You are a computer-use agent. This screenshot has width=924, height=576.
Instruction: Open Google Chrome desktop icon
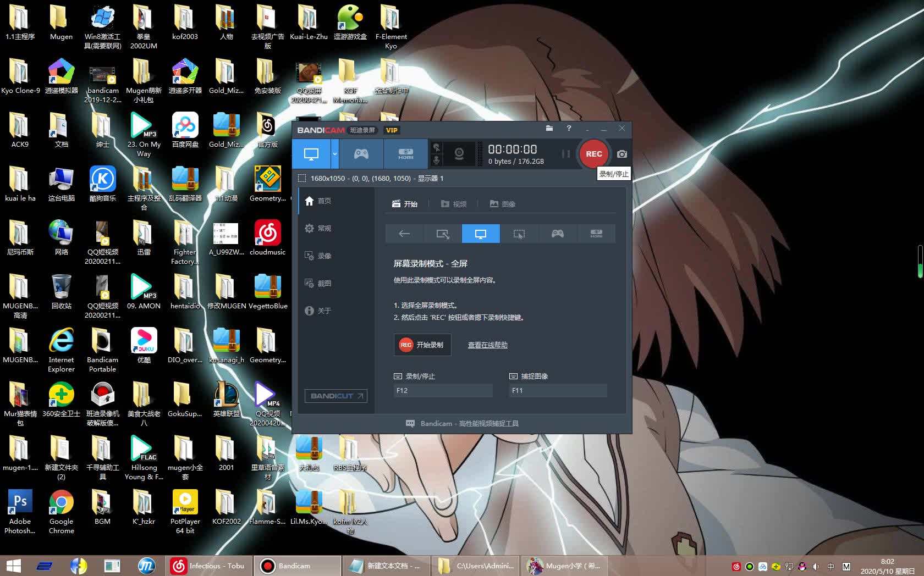pyautogui.click(x=61, y=512)
